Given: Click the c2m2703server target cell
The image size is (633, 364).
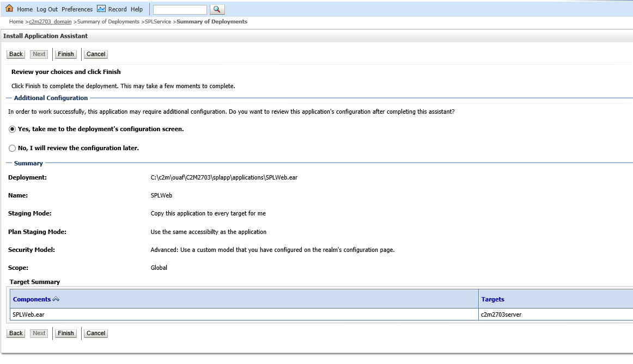Looking at the screenshot, I should 556,314.
